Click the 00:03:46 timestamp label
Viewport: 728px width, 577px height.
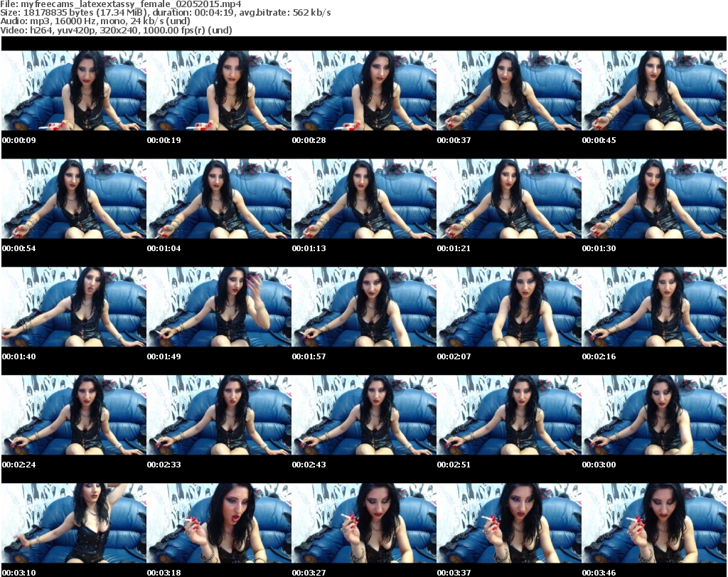(x=599, y=572)
